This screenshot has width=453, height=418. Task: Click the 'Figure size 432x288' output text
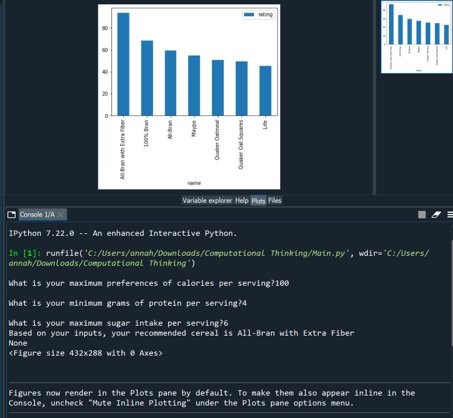86,353
